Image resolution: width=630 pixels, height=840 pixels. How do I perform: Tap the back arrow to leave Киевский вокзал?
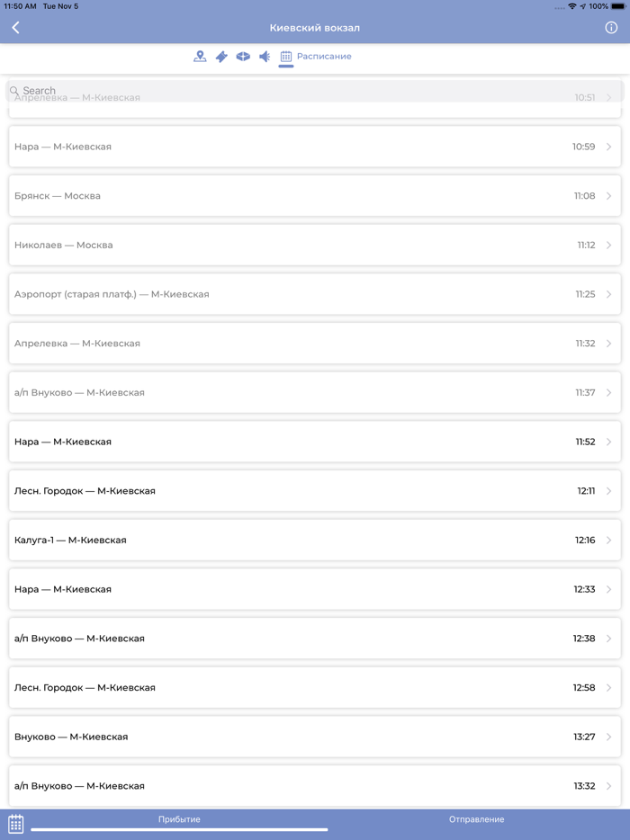click(14, 27)
